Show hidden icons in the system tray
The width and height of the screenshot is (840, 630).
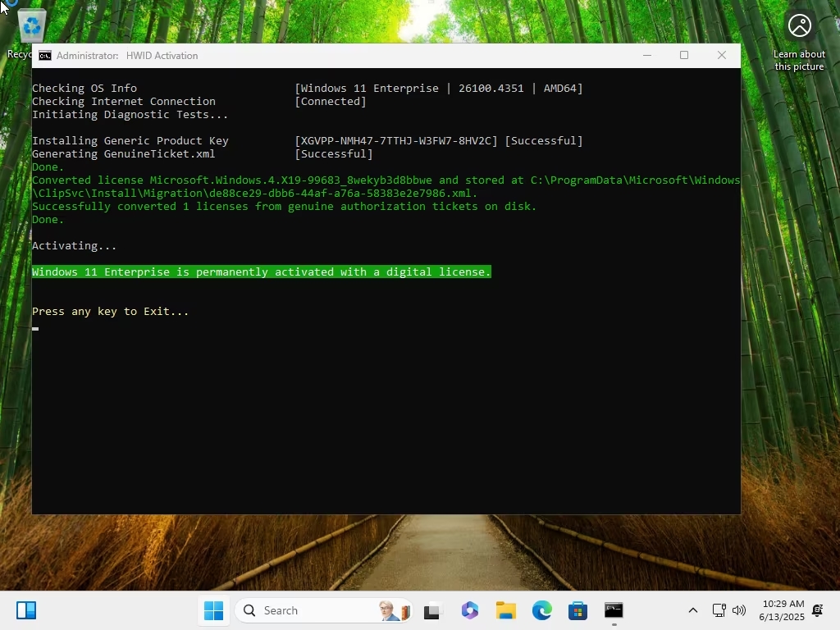point(692,610)
